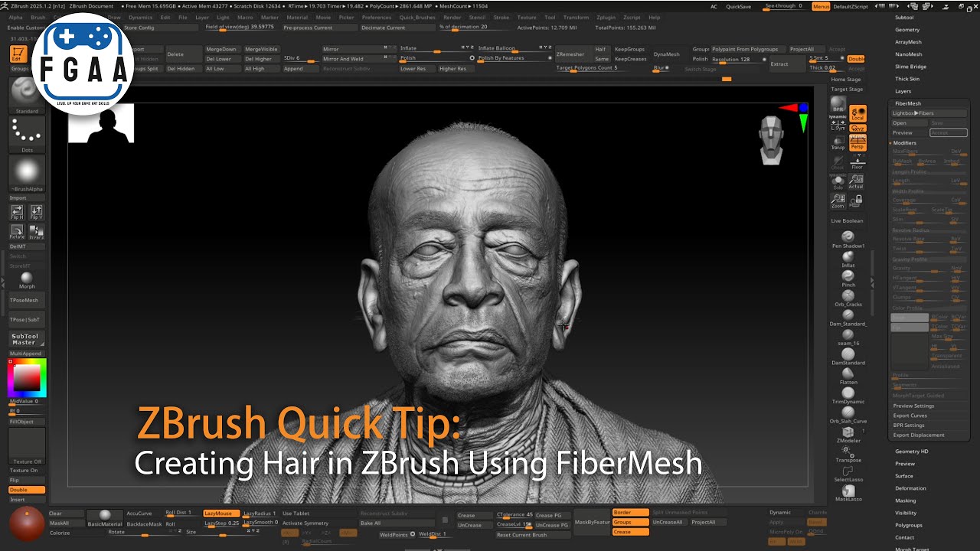Screen dimensions: 980x551
Task: Select the Pinch brush
Action: tap(848, 279)
